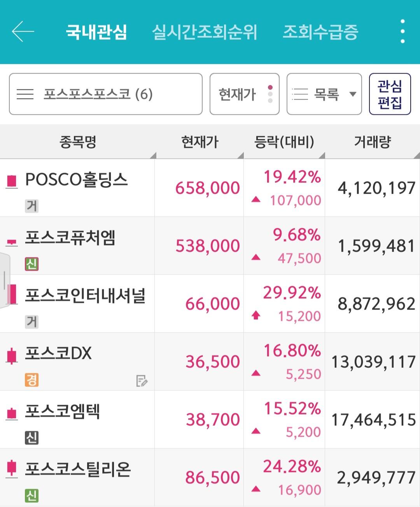Tap the memo note icon on 포스코DX
The height and width of the screenshot is (507, 420).
142,381
